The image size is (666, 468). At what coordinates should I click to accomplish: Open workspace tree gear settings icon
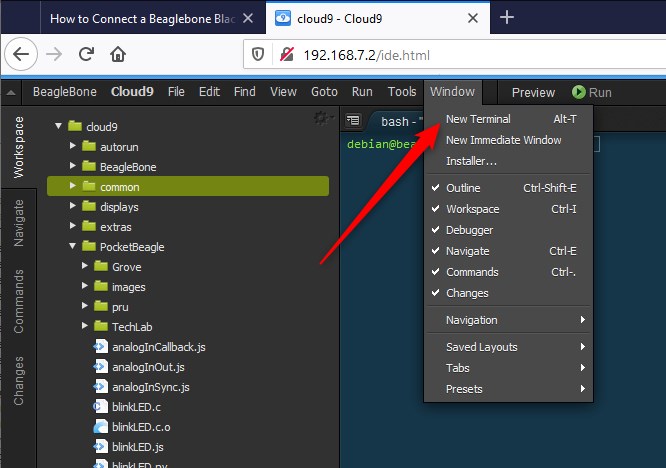point(320,117)
